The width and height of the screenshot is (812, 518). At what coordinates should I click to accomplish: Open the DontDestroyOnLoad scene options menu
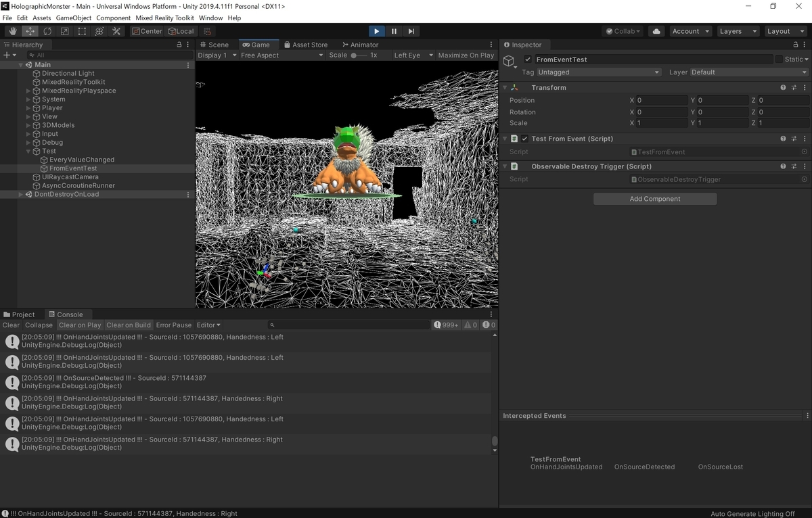[x=188, y=194]
